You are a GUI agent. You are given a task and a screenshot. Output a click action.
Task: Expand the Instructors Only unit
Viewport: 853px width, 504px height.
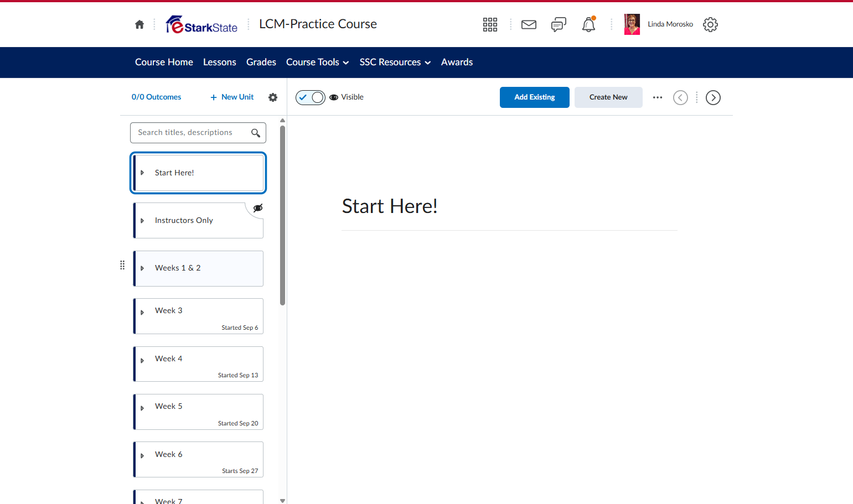tap(142, 221)
